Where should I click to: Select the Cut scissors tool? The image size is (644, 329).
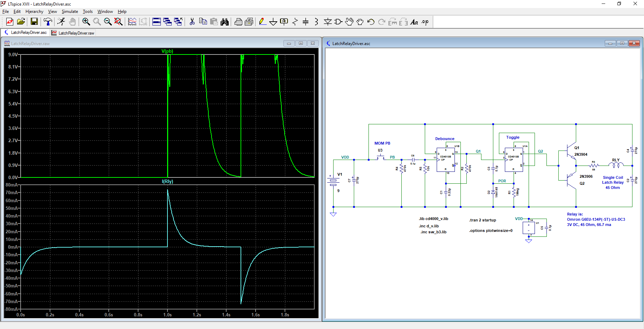pos(192,22)
